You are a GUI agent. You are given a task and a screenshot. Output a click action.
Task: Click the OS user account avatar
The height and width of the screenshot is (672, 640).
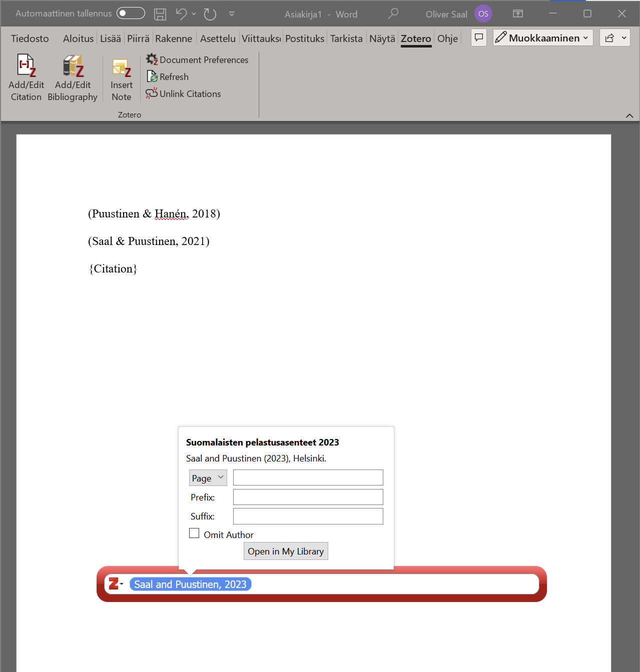(483, 14)
